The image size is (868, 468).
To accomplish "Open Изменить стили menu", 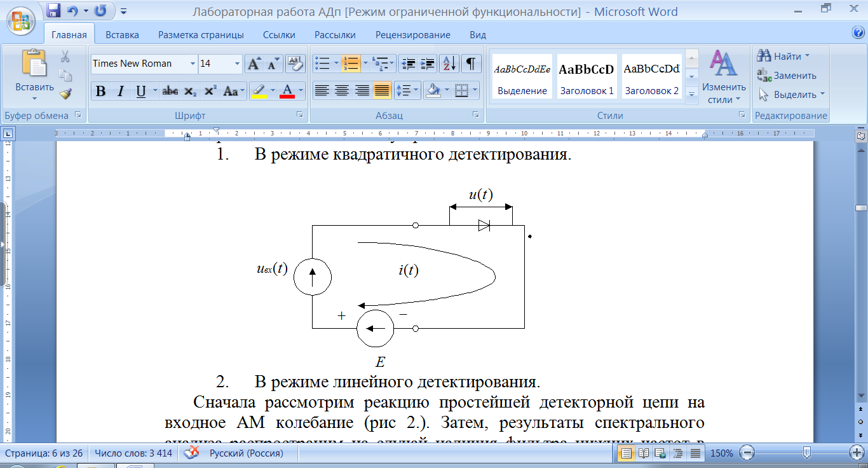I will point(723,77).
